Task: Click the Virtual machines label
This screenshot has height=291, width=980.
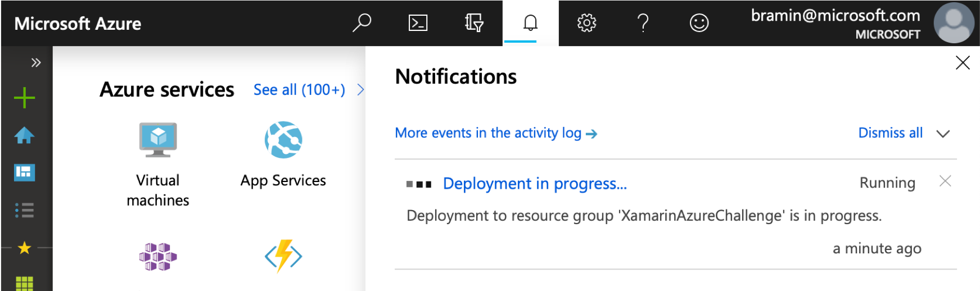Action: pyautogui.click(x=158, y=190)
